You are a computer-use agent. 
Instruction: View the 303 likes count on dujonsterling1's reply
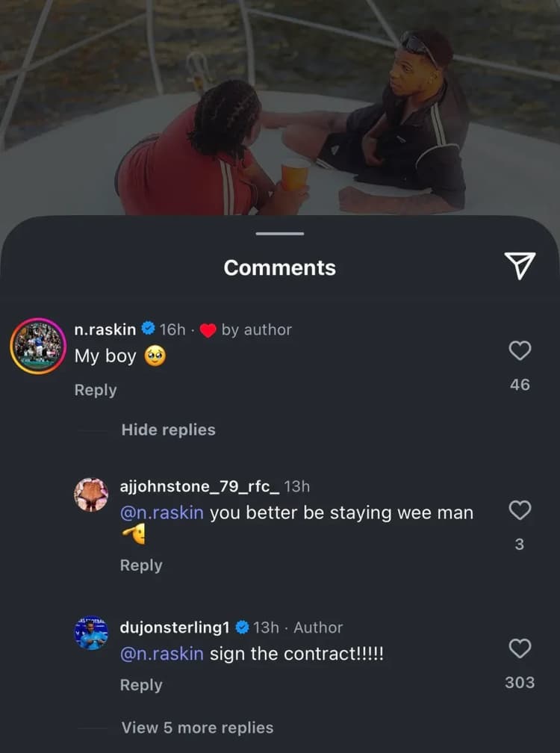pyautogui.click(x=520, y=682)
